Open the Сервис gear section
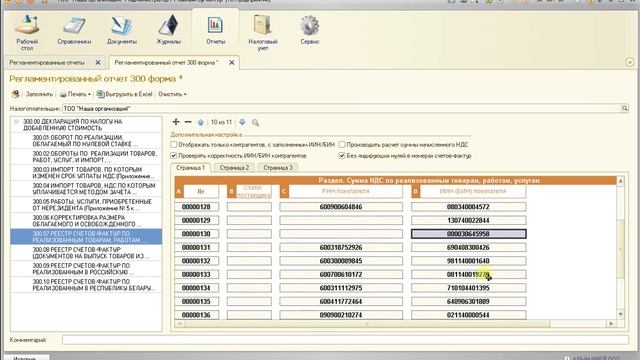 tap(310, 30)
